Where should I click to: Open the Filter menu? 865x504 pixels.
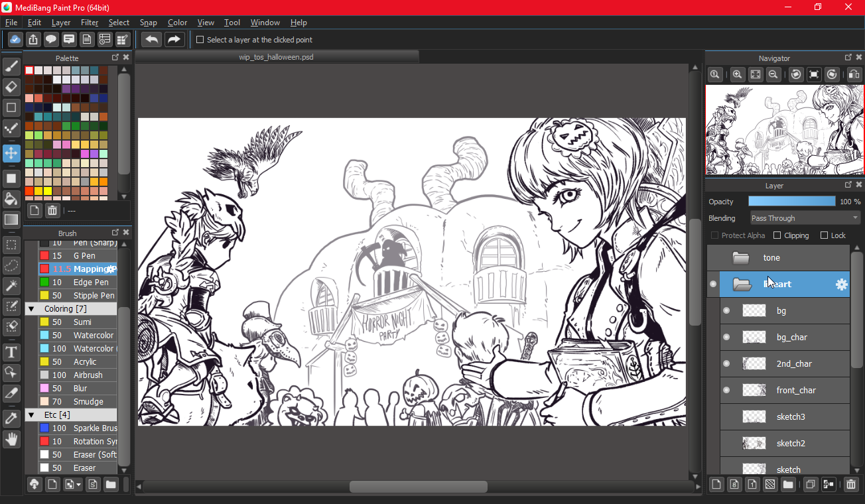coord(90,23)
